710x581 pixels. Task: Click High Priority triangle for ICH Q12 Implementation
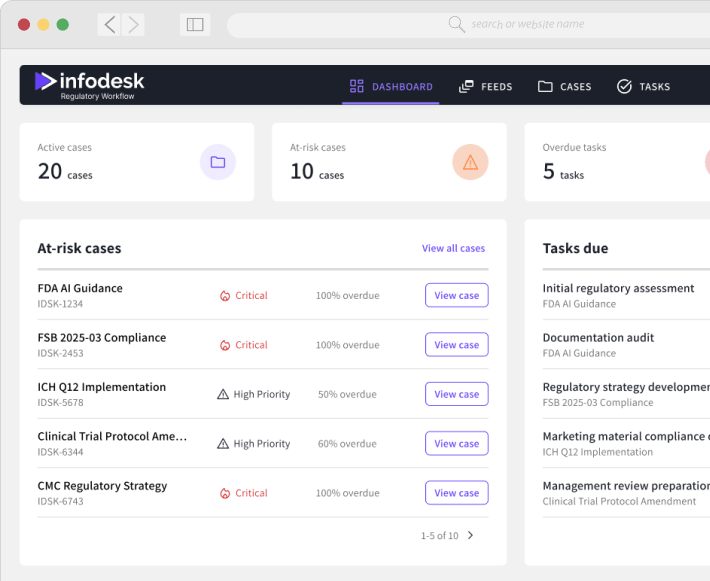pyautogui.click(x=223, y=394)
